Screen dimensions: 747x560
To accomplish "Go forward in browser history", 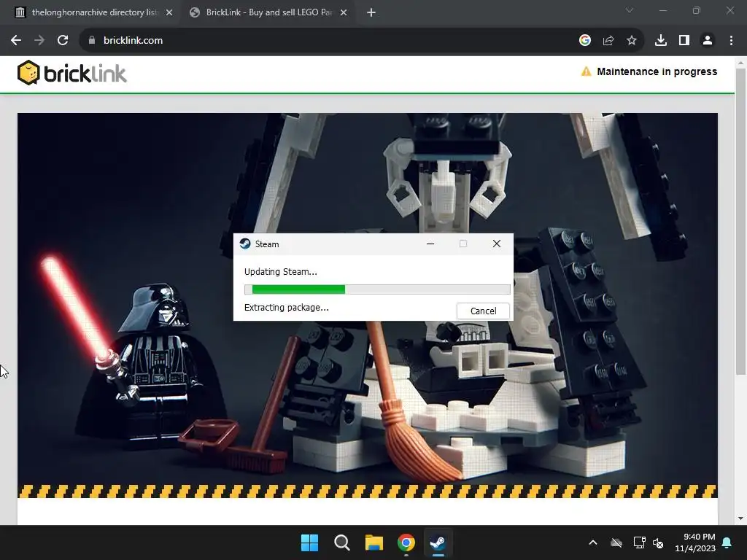I will tap(39, 41).
